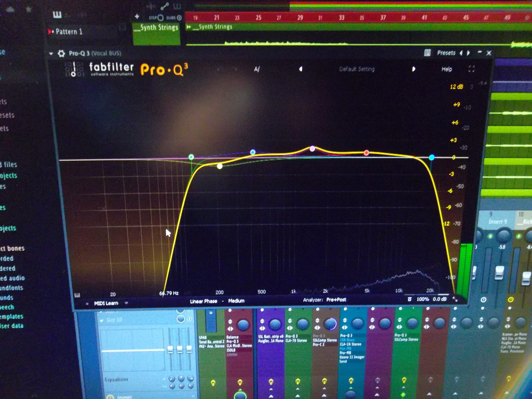The height and width of the screenshot is (399, 532).
Task: Jump to bar 37 on the timeline
Action: tap(383, 17)
